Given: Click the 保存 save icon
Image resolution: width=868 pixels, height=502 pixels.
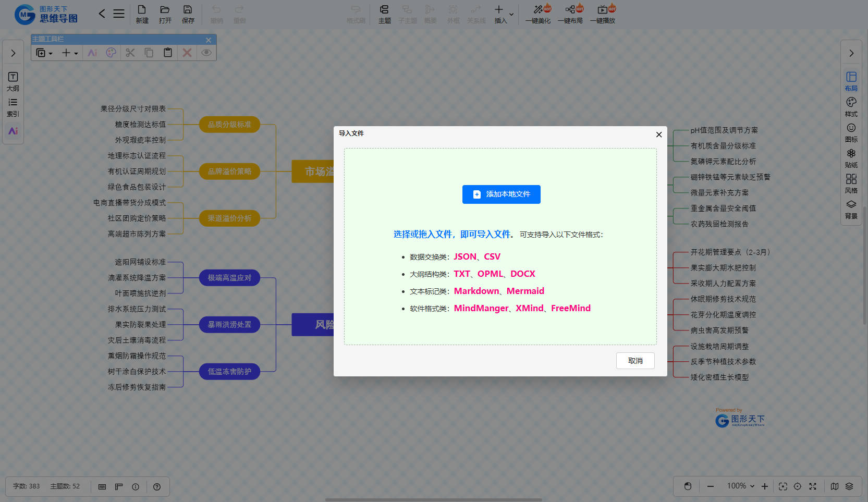Looking at the screenshot, I should click(x=188, y=14).
